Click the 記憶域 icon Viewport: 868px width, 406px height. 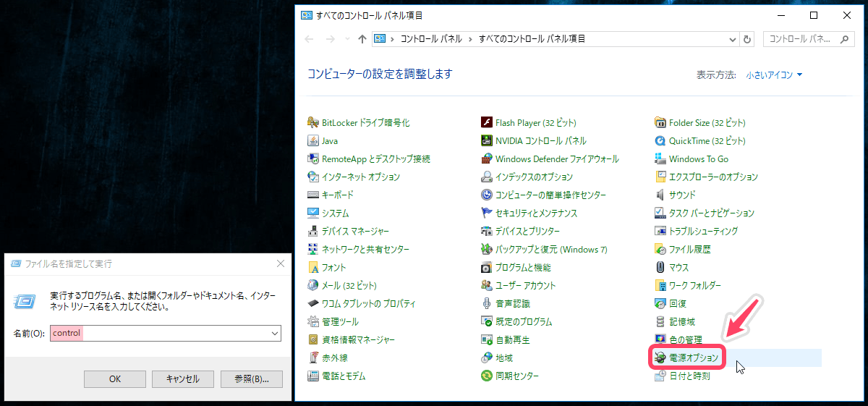click(660, 322)
